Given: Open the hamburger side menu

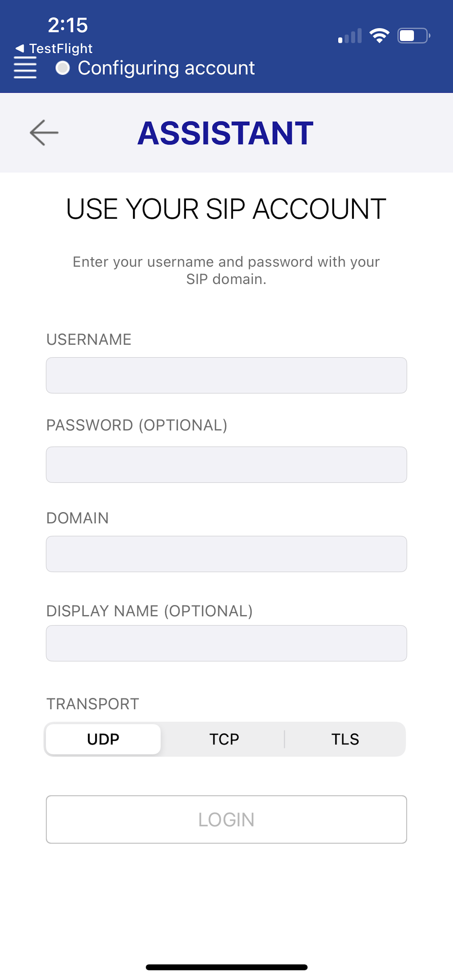Looking at the screenshot, I should [x=25, y=67].
